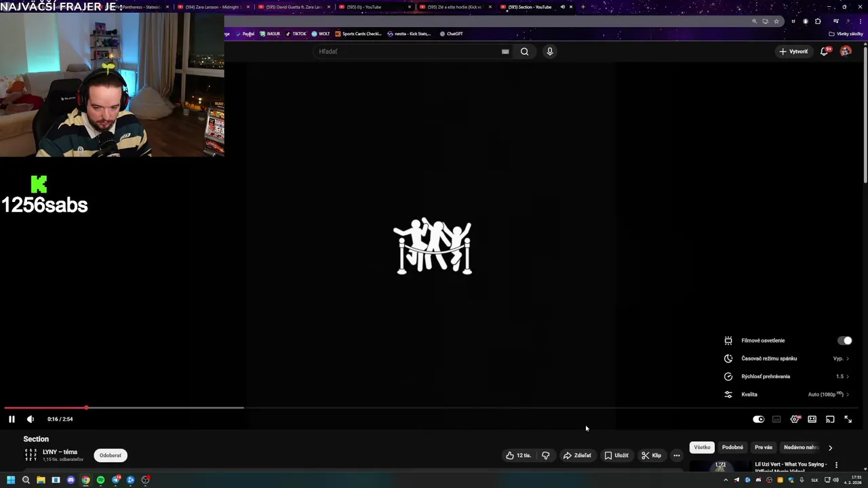Open the PayPal bookmark
The height and width of the screenshot is (488, 868).
(x=245, y=34)
